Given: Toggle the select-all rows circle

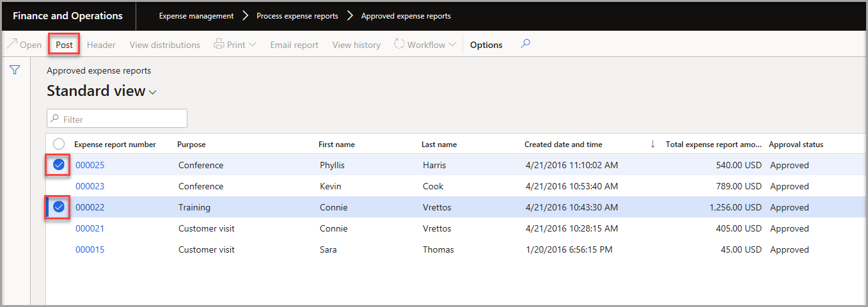Looking at the screenshot, I should (x=59, y=145).
